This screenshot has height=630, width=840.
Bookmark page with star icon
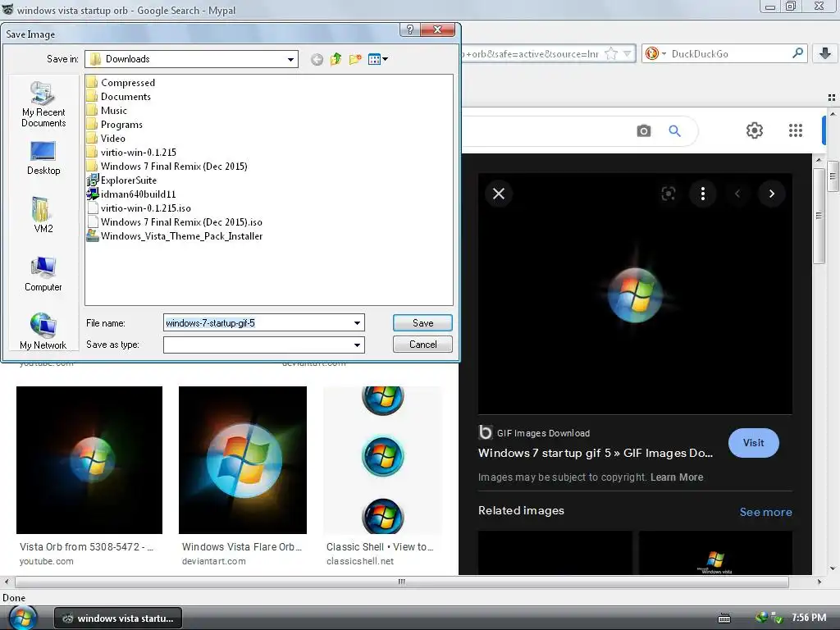click(610, 53)
